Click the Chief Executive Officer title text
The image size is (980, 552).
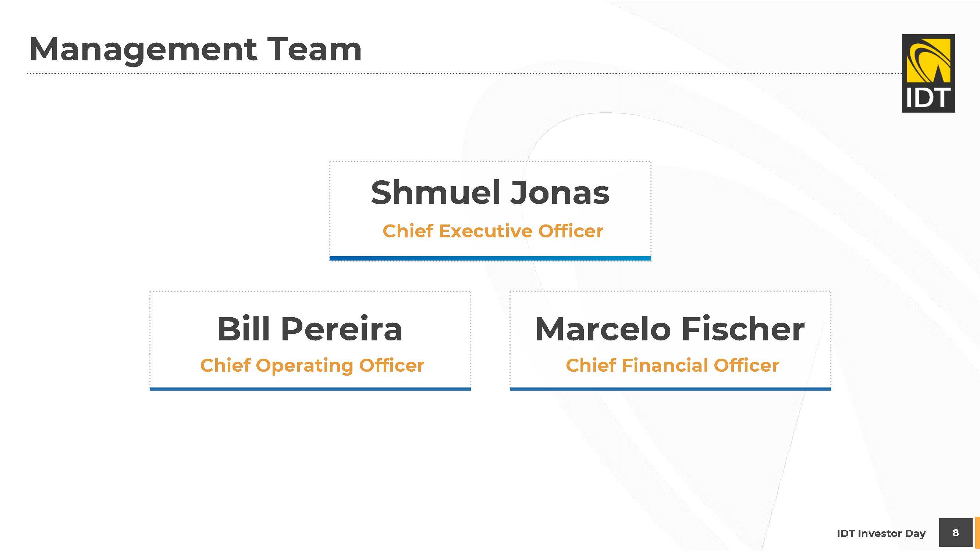(493, 231)
